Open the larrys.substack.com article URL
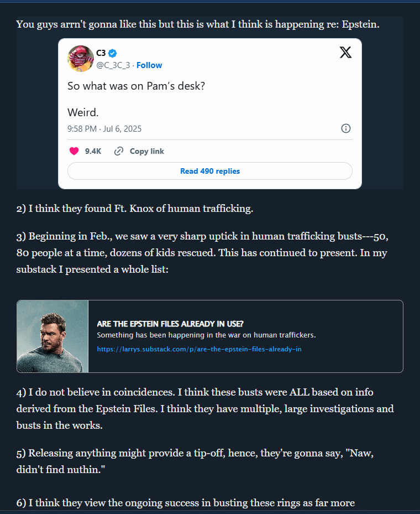 tap(199, 349)
